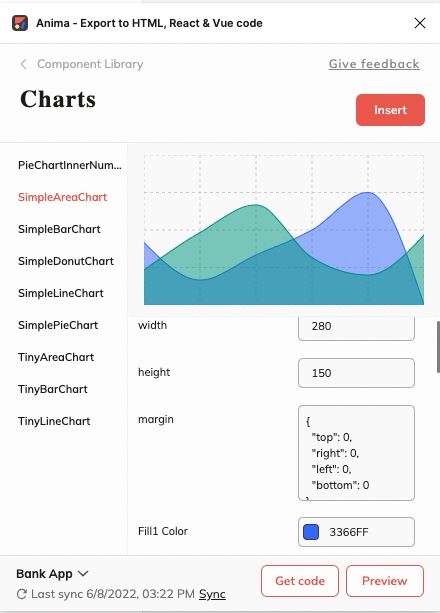This screenshot has width=440, height=613.
Task: Go back using the Component Library chevron
Action: pos(23,64)
